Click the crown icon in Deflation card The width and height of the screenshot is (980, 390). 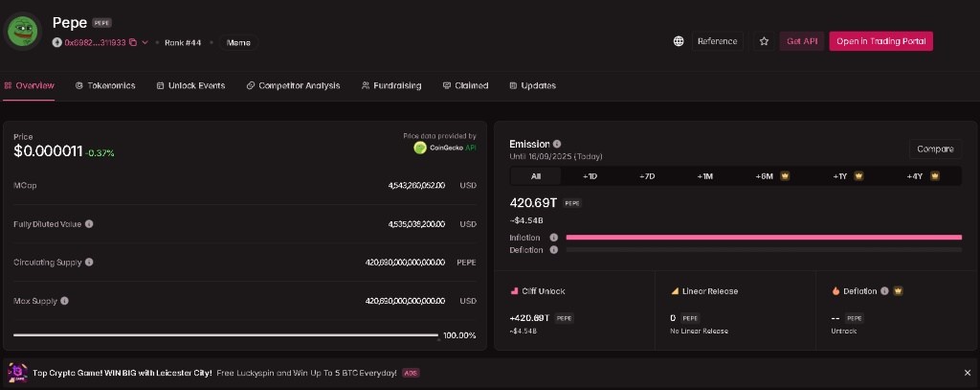898,291
